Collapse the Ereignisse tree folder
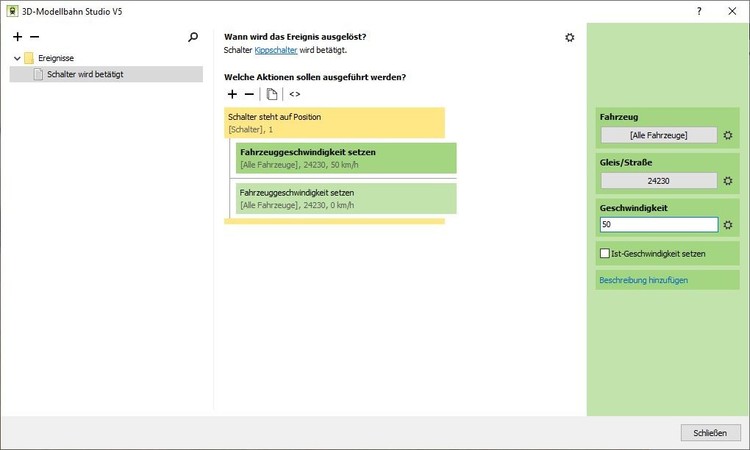Image resolution: width=750 pixels, height=450 pixels. pos(17,59)
